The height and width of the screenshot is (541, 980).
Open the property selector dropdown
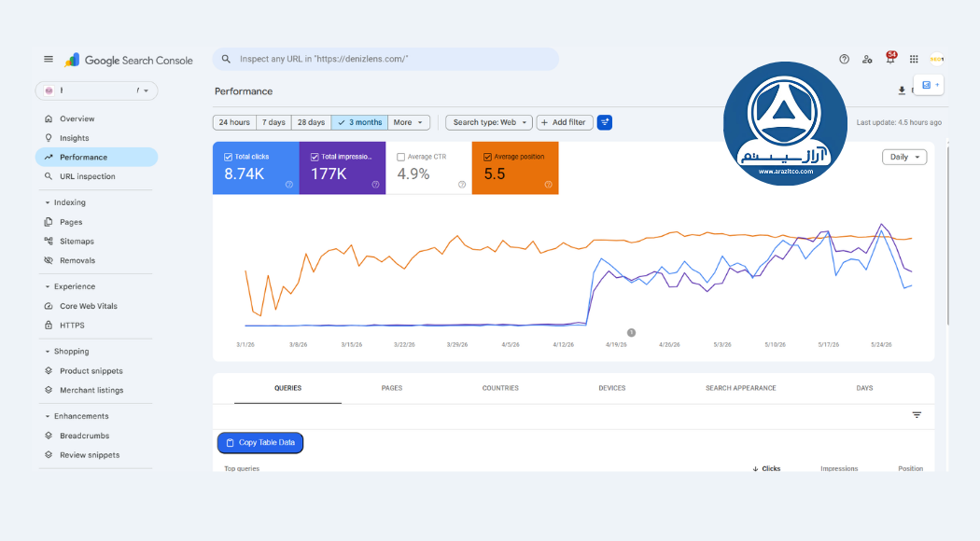(96, 90)
